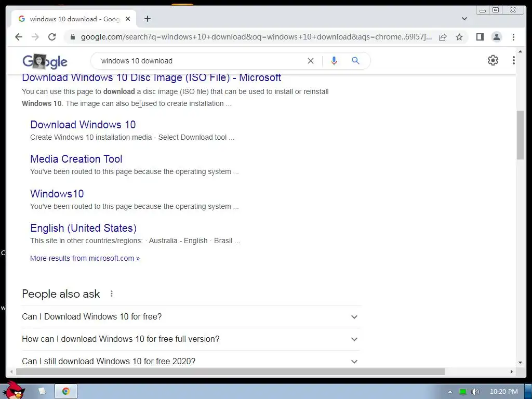Select the windows 10 download tab
Image resolution: width=532 pixels, height=399 pixels.
(74, 19)
